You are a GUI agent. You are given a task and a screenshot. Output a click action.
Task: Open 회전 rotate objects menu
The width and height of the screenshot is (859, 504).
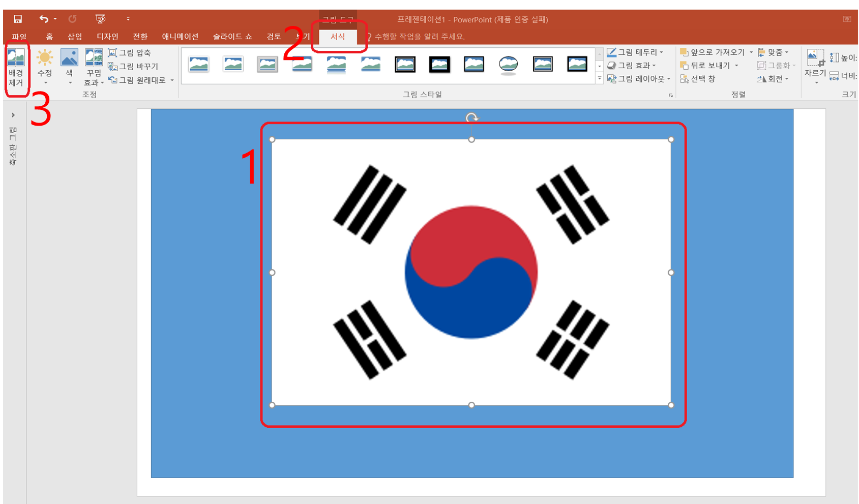pos(773,79)
